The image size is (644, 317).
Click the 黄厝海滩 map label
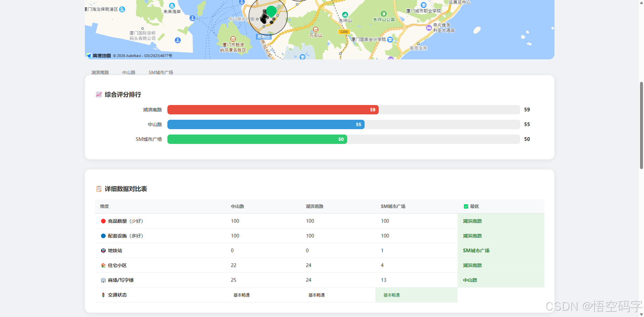click(x=418, y=48)
